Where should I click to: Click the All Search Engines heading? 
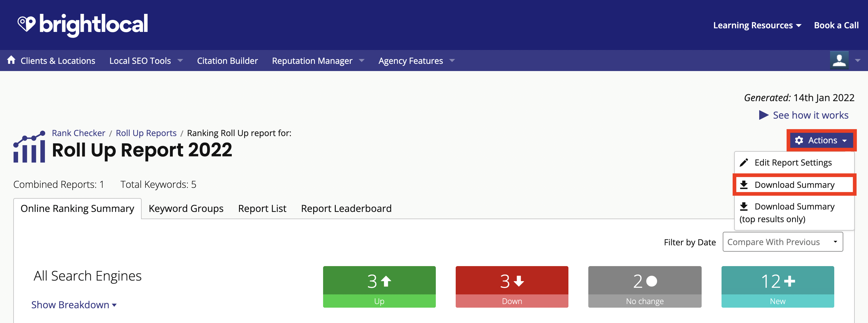click(x=88, y=276)
